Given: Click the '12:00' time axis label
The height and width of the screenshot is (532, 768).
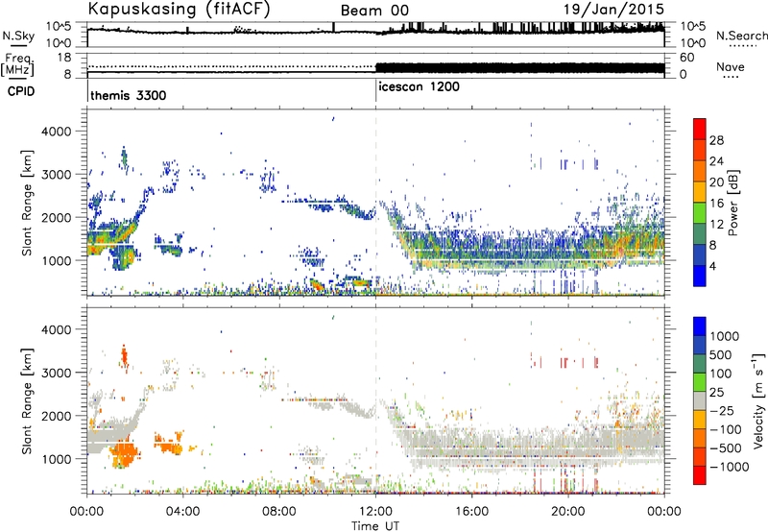Looking at the screenshot, I should click(x=375, y=512).
